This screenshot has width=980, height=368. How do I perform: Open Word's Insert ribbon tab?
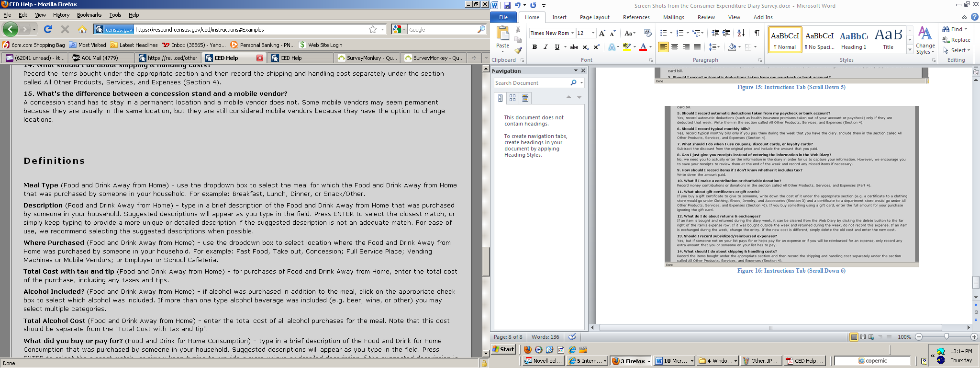[559, 17]
